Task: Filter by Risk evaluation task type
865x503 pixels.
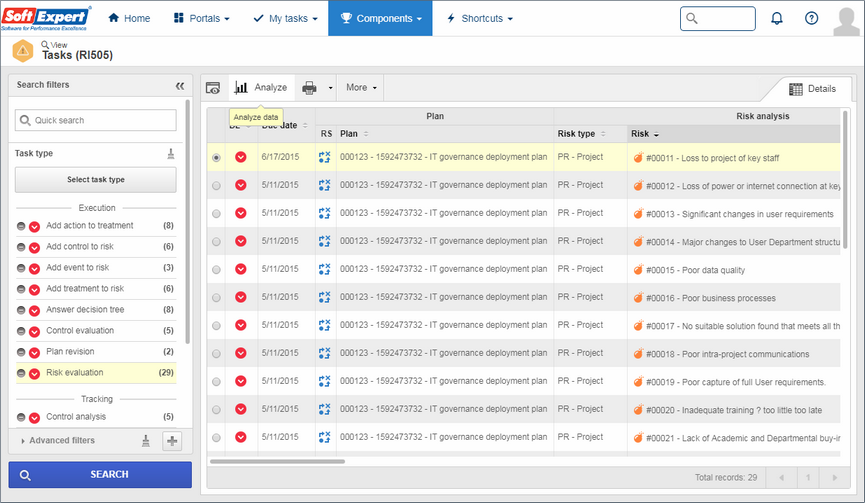Action: pyautogui.click(x=96, y=373)
